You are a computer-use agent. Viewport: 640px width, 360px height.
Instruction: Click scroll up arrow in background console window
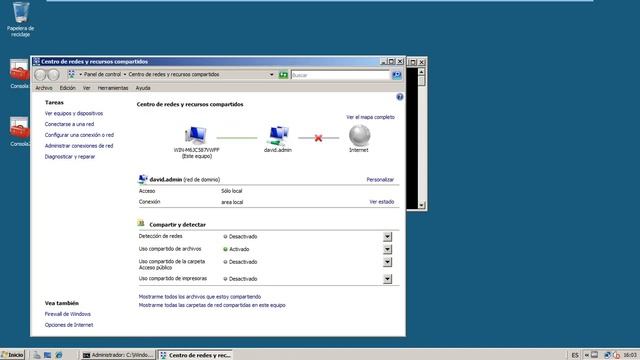click(x=421, y=72)
